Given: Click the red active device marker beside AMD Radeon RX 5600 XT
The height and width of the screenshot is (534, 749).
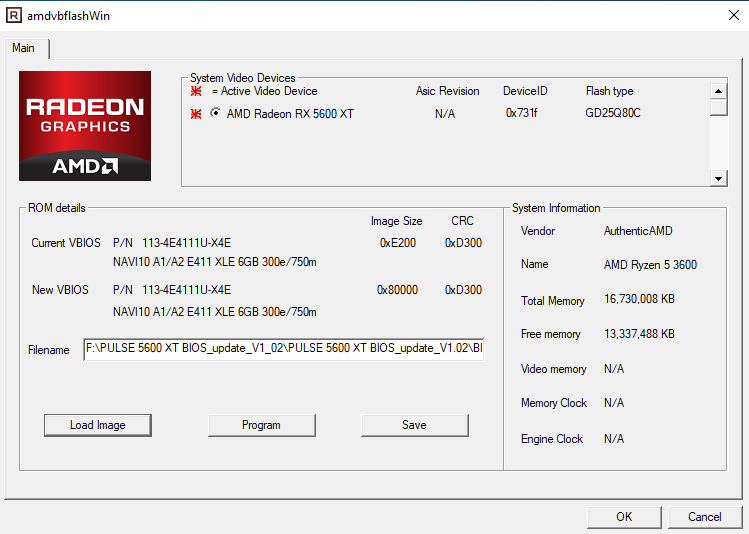Looking at the screenshot, I should pos(196,114).
